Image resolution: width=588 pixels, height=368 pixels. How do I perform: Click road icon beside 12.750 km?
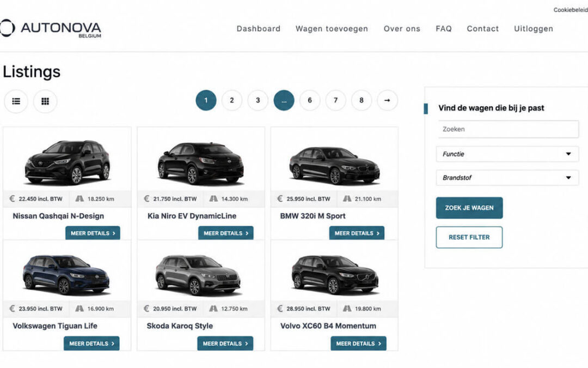[x=213, y=309]
